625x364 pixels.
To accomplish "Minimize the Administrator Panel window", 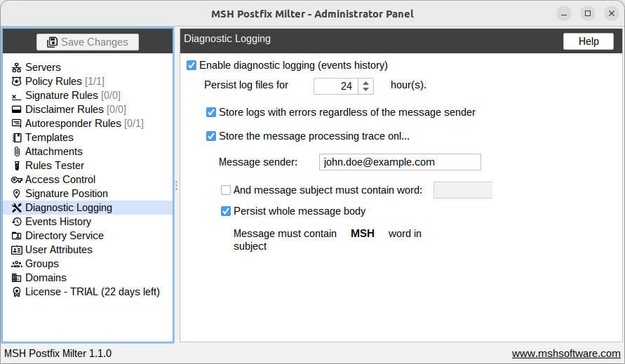I will point(563,14).
